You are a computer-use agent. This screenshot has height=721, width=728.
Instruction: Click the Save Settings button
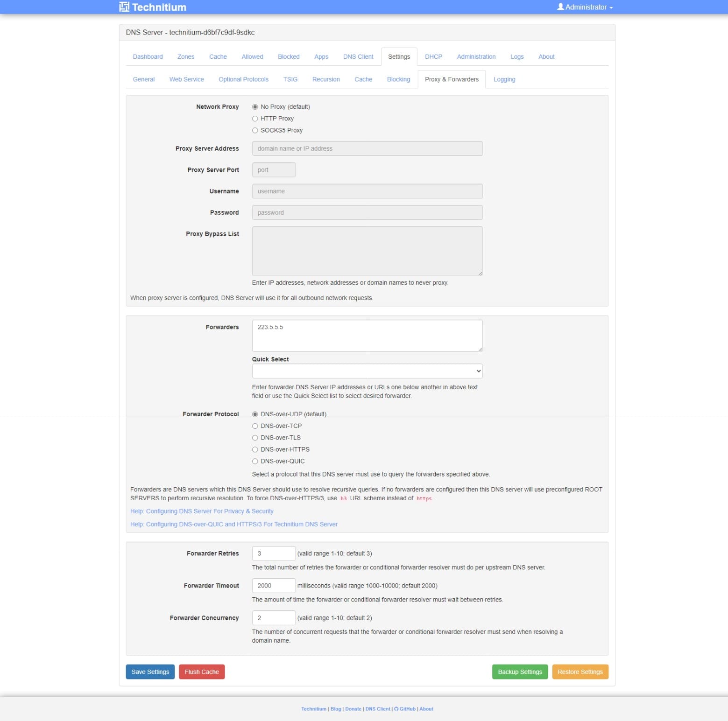pyautogui.click(x=150, y=672)
